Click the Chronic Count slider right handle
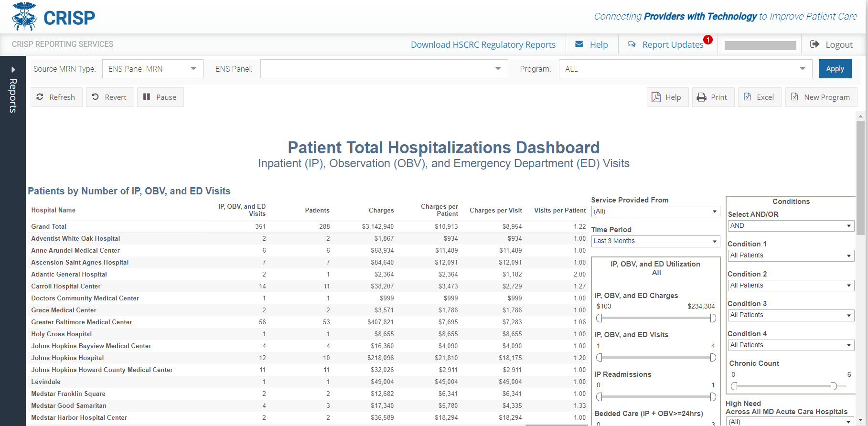The height and width of the screenshot is (426, 868). (x=833, y=386)
